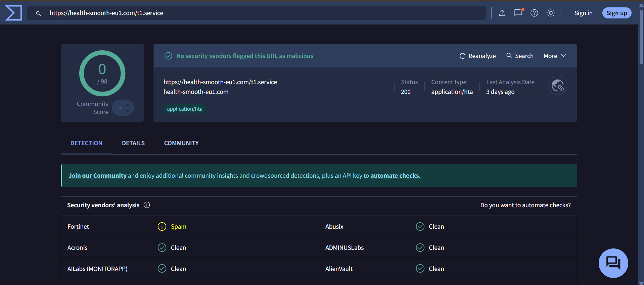Switch to the COMMUNITY tab

[x=181, y=143]
